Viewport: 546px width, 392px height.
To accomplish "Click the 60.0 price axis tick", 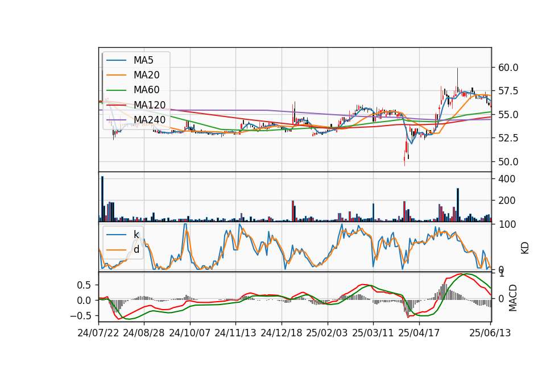I will click(508, 68).
